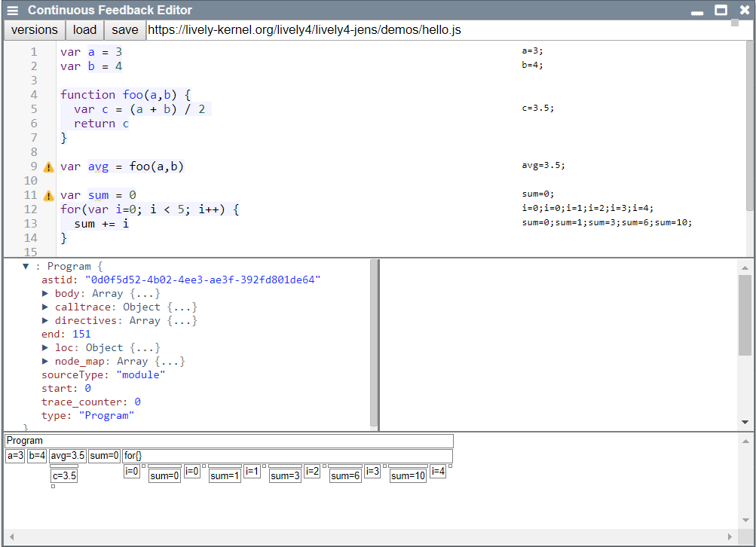Click the warning icon on line 11
756x547 pixels.
[49, 196]
